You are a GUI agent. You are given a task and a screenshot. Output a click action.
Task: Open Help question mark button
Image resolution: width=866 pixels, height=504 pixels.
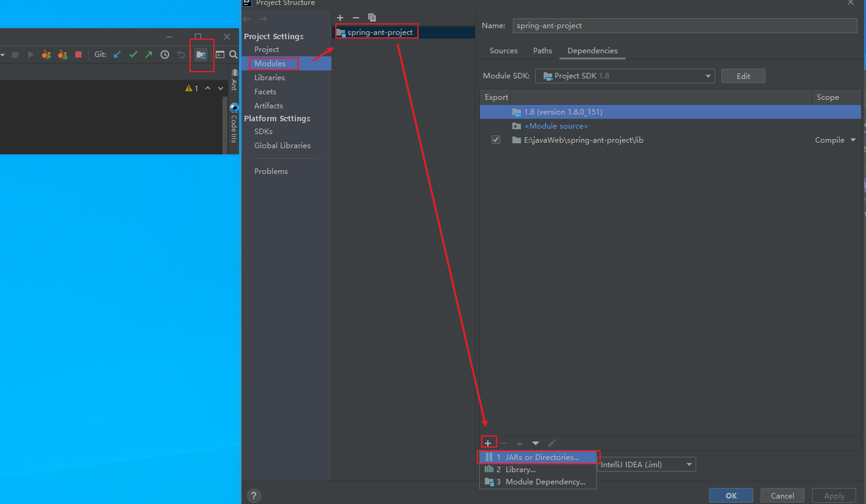tap(254, 495)
